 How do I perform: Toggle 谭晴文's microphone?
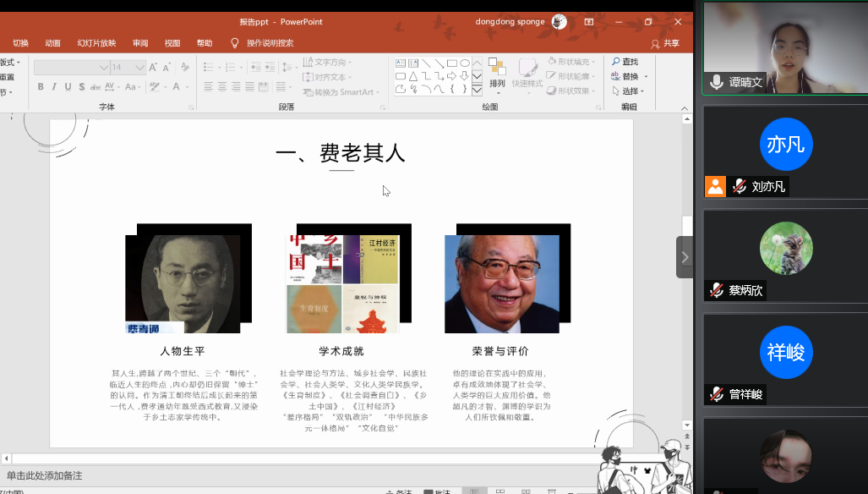point(717,83)
